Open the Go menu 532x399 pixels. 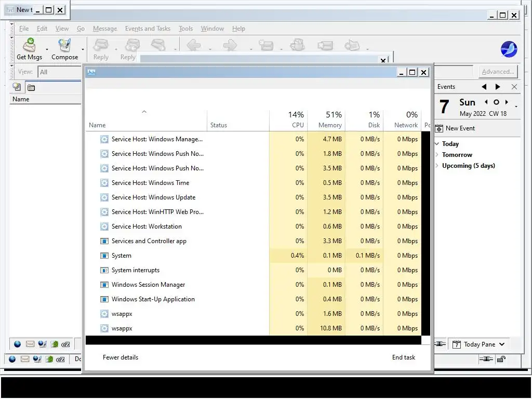pyautogui.click(x=81, y=29)
